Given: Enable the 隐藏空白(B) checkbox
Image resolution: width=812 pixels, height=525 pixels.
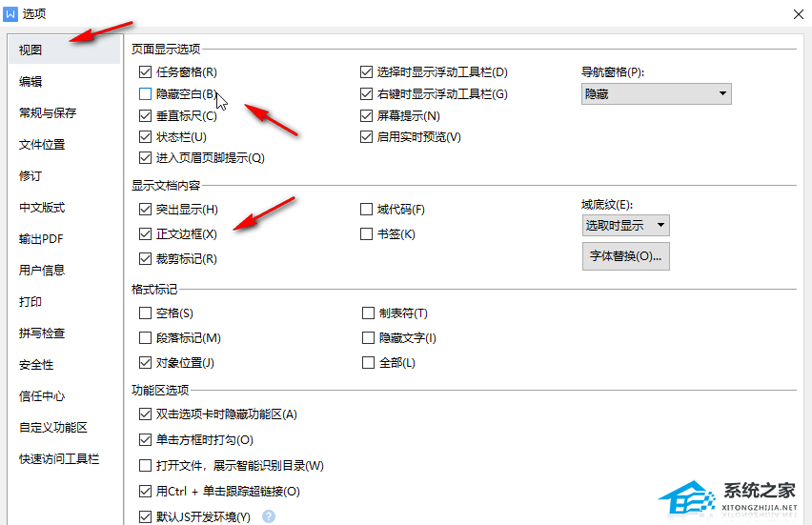Looking at the screenshot, I should 145,94.
